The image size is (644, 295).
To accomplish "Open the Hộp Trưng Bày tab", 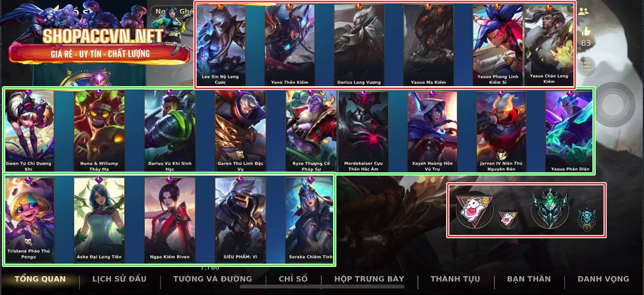I will coord(369,279).
